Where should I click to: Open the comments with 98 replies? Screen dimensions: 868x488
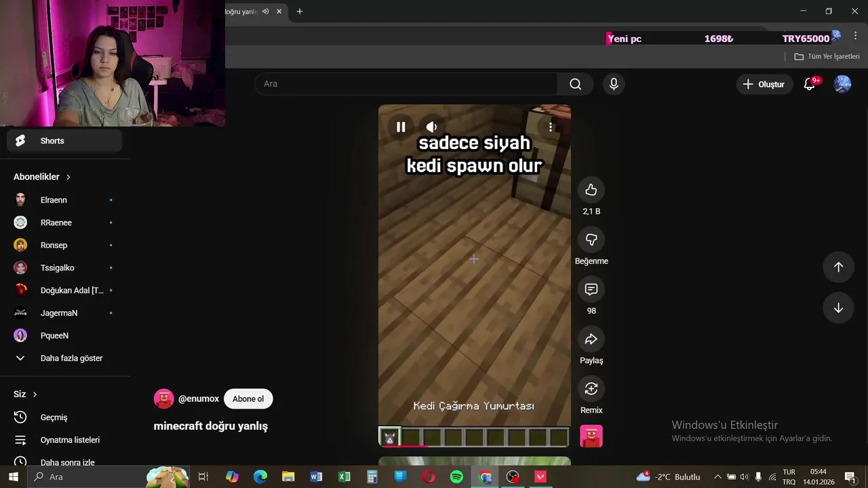coord(591,289)
